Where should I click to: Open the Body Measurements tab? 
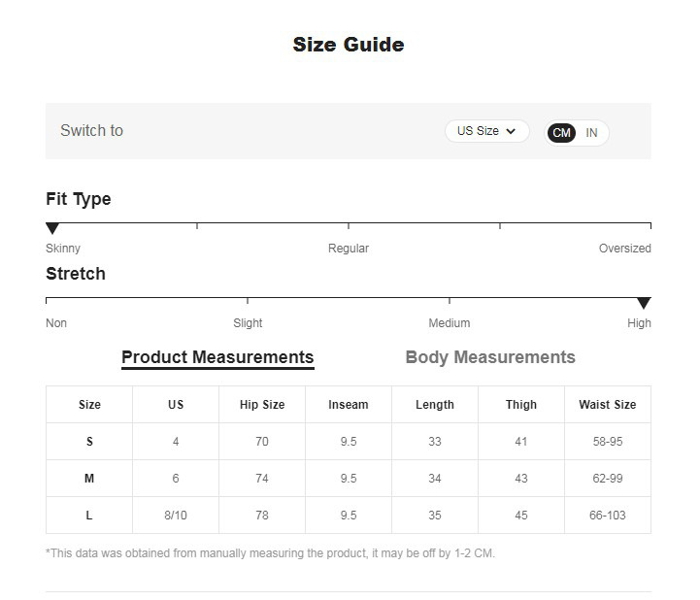490,357
